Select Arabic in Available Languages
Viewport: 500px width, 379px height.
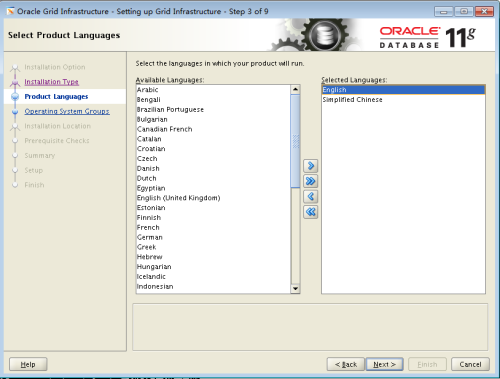click(x=213, y=90)
